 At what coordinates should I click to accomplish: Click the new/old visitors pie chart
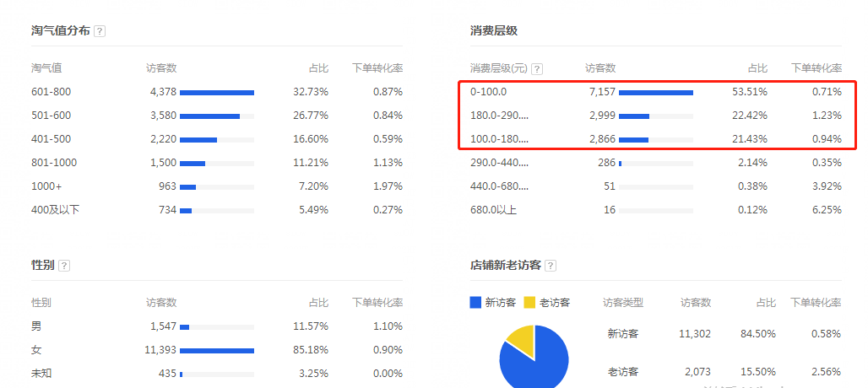point(534,357)
